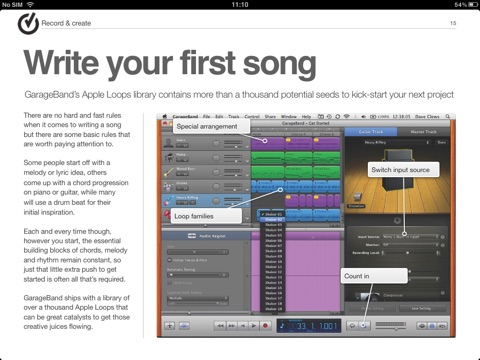480x360 pixels.
Task: Click the Drums track kit icon
Action: tap(169, 186)
